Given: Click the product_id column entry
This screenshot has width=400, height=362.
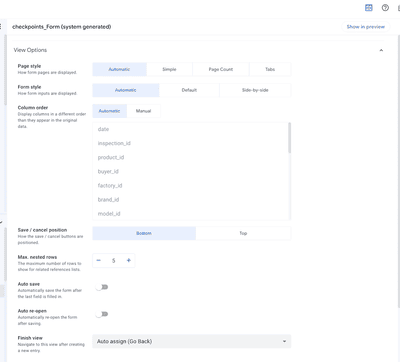Looking at the screenshot, I should pos(190,157).
